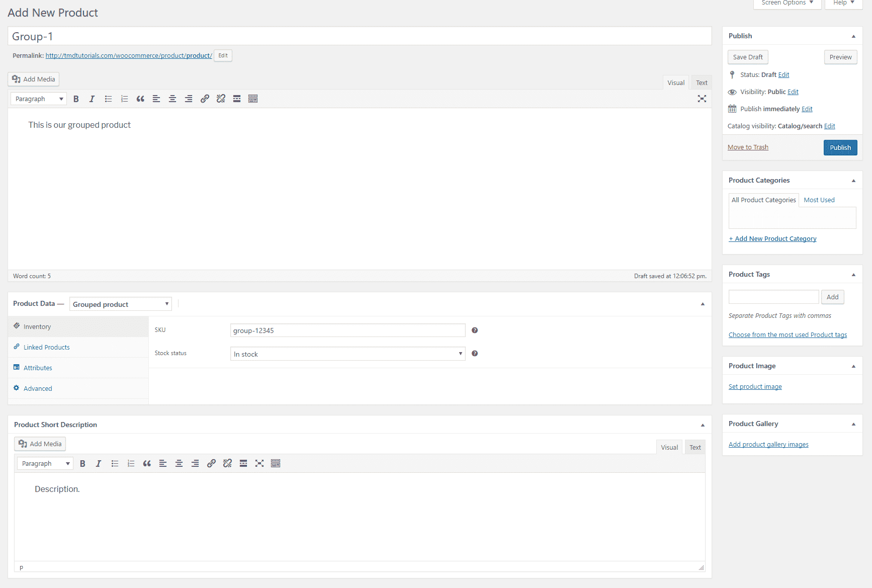Insert blockquote in main editor
This screenshot has width=872, height=588.
[140, 99]
